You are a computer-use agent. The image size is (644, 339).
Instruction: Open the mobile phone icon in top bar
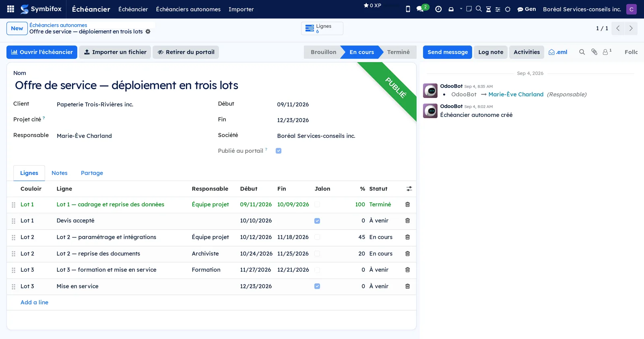point(408,9)
